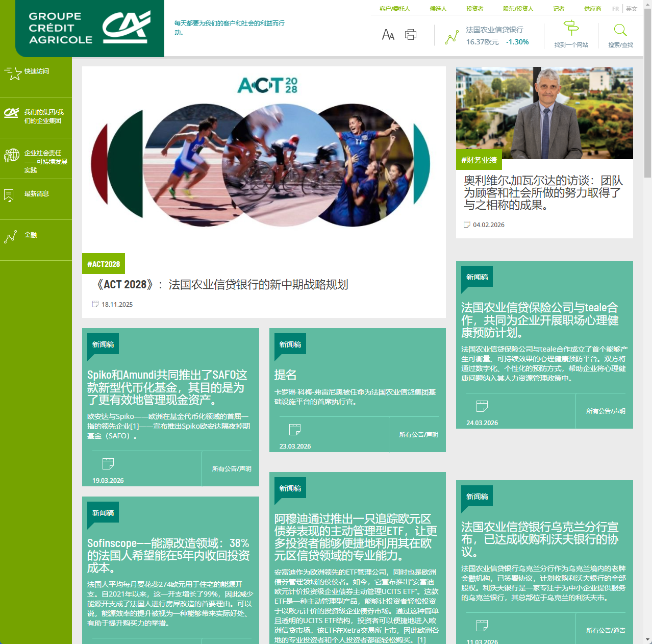Open the 投资者 navigation item

coord(474,9)
